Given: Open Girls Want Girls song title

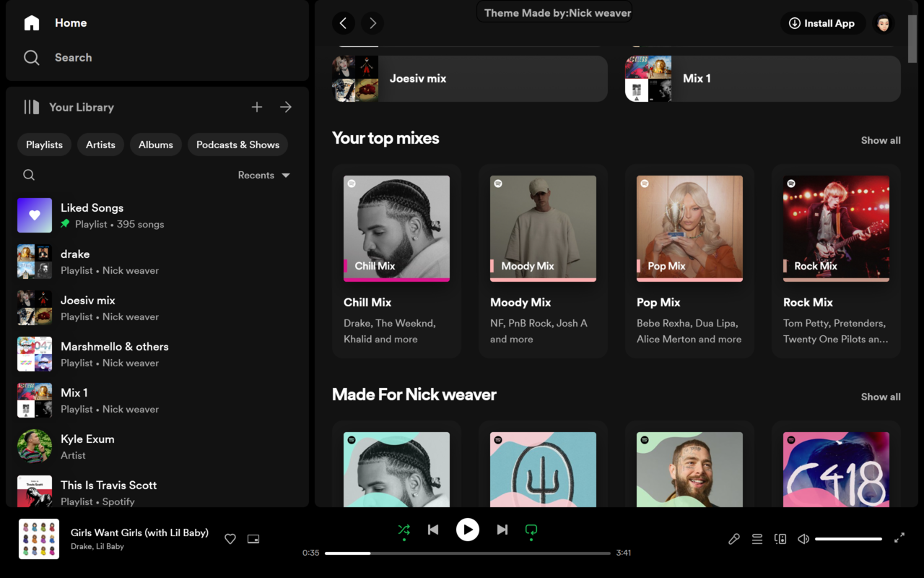Looking at the screenshot, I should [x=139, y=532].
